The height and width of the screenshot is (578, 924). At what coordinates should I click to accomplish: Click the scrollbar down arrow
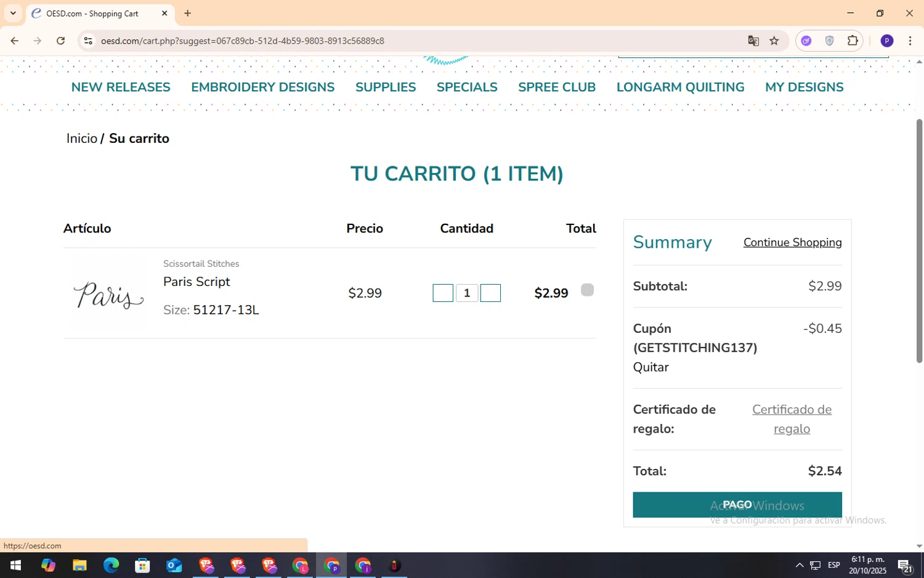[x=919, y=546]
